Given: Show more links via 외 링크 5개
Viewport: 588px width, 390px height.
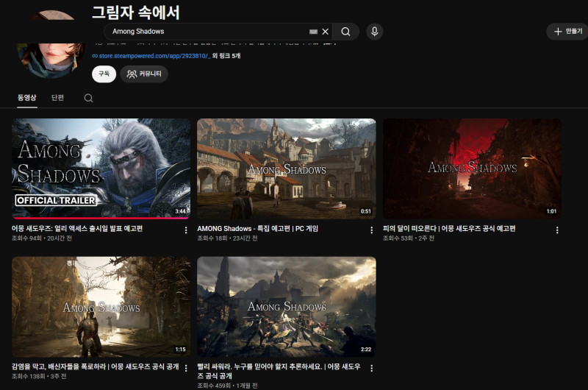Looking at the screenshot, I should tap(226, 56).
